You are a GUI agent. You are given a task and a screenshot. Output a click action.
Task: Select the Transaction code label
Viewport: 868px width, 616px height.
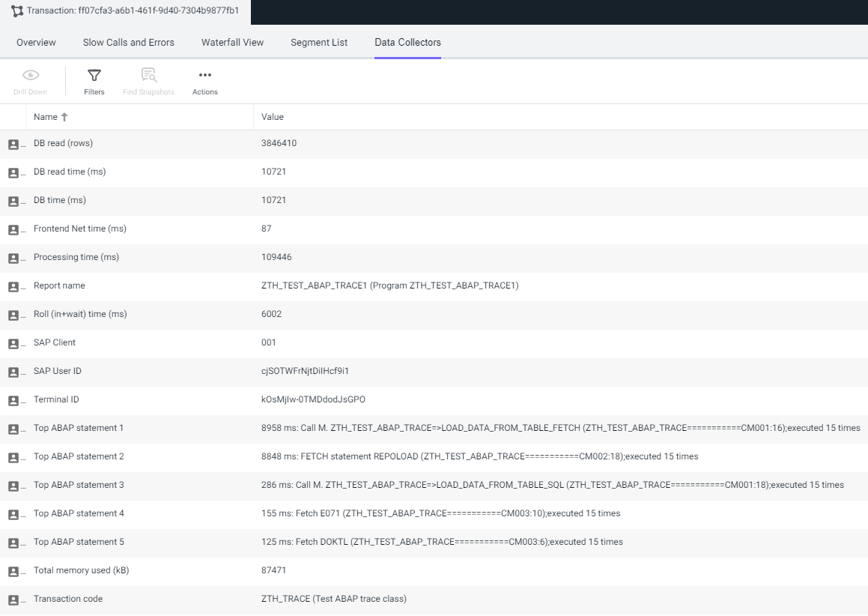(x=68, y=599)
